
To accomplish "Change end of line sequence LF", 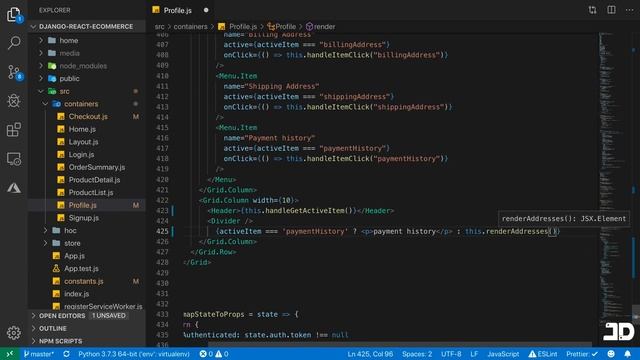I will tap(474, 354).
